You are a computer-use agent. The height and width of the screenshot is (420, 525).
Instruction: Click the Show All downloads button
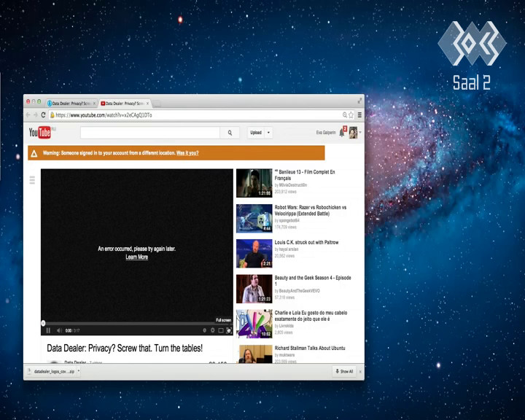coord(344,371)
